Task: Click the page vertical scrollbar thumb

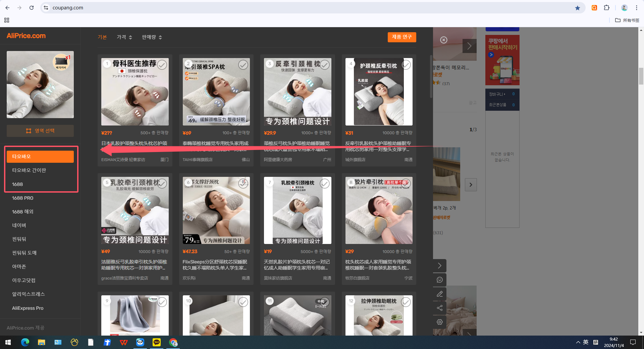Action: point(641,76)
